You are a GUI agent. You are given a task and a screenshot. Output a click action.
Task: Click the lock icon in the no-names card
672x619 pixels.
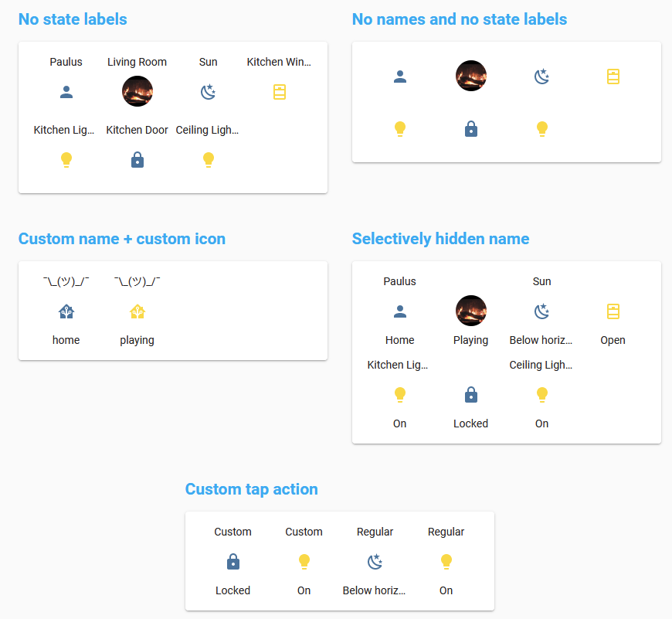pyautogui.click(x=471, y=129)
